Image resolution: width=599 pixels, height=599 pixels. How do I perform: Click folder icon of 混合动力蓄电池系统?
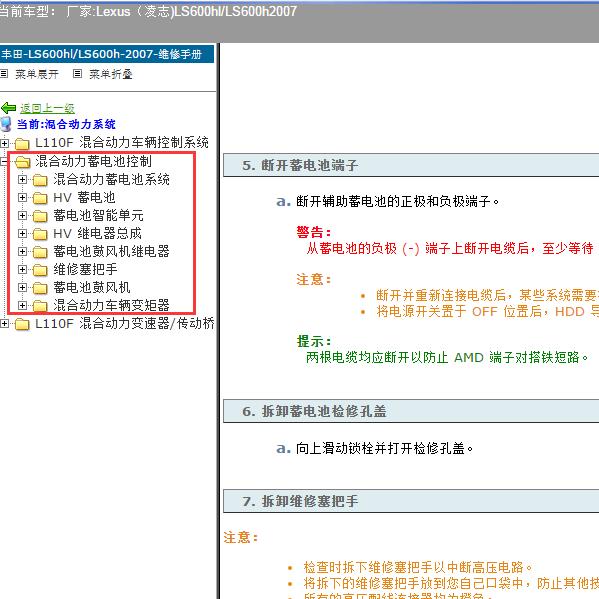40,180
